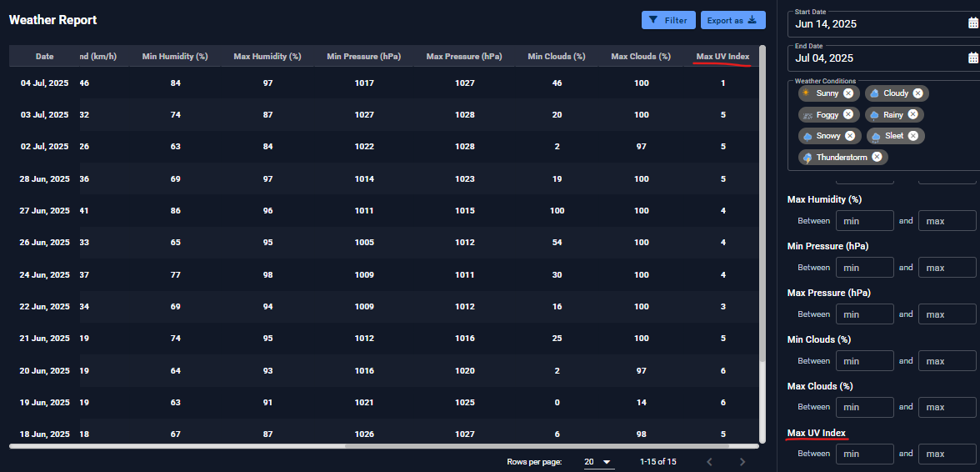
Task: Remove the Sleet condition chip
Action: (913, 136)
